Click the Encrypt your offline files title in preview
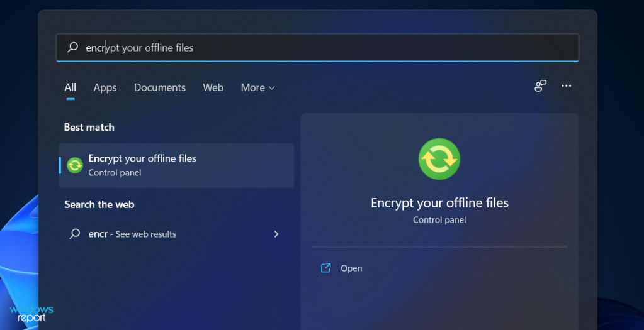The height and width of the screenshot is (330, 644). 439,203
